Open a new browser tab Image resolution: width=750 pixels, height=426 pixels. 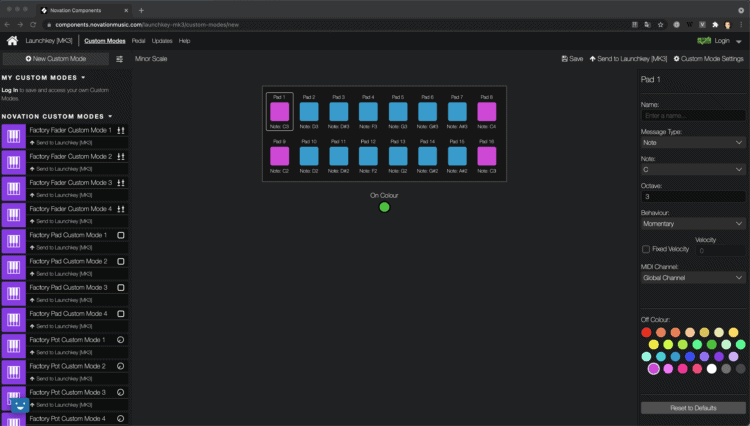(x=141, y=10)
